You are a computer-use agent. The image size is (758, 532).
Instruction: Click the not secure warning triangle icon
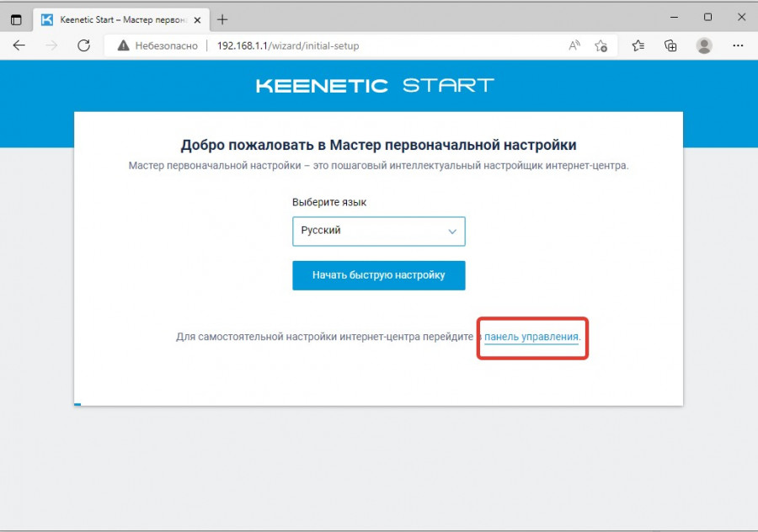tap(123, 45)
